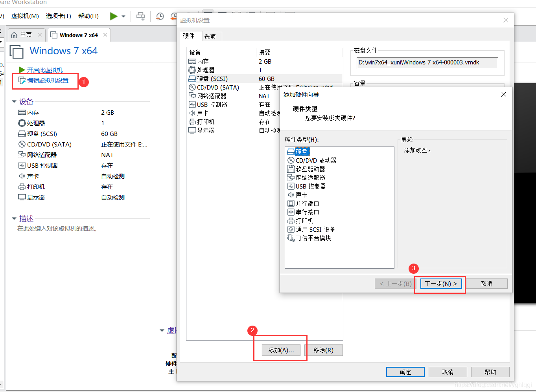Open the 选项卡(T) menu
The width and height of the screenshot is (536, 392).
pos(59,16)
